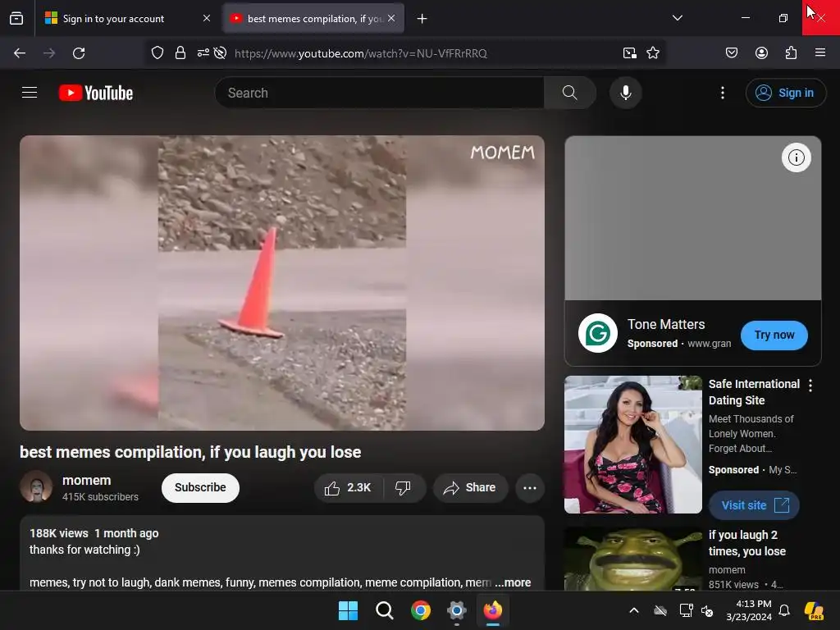840x630 pixels.
Task: Save page to Pocket
Action: pyautogui.click(x=731, y=52)
